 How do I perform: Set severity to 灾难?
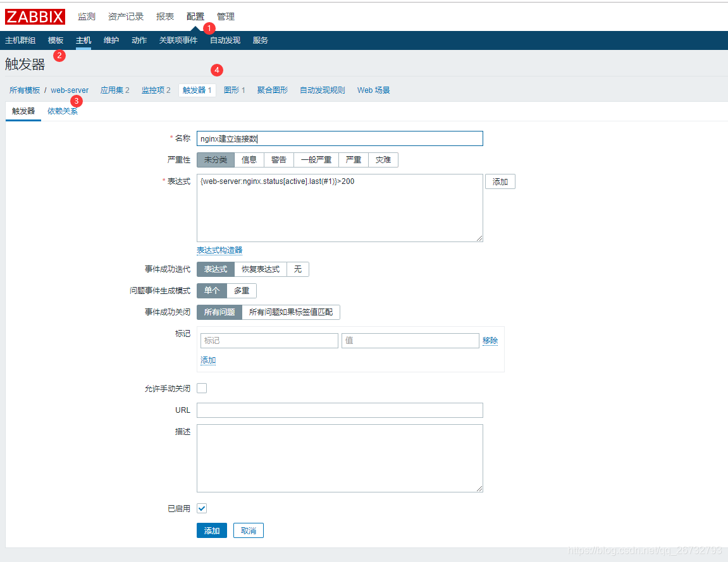383,160
